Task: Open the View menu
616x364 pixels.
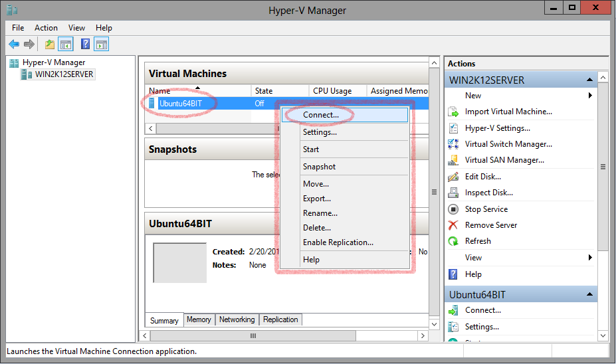Action: pos(76,28)
